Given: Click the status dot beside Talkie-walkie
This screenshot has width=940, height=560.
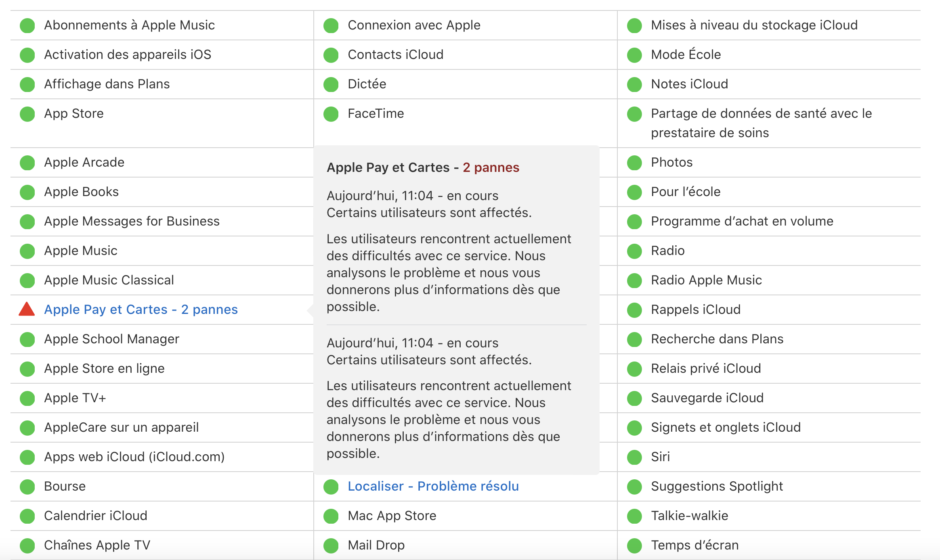Looking at the screenshot, I should (x=634, y=516).
